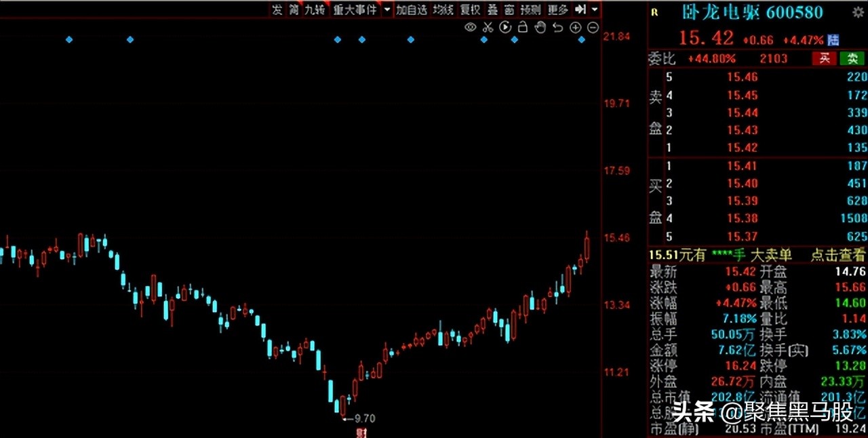Open the 更多 more menu

coord(557,9)
